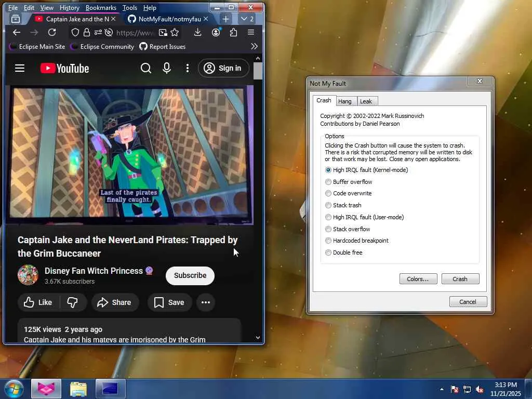Select the Double free crash option
Screen dimensions: 532x399
click(344, 252)
